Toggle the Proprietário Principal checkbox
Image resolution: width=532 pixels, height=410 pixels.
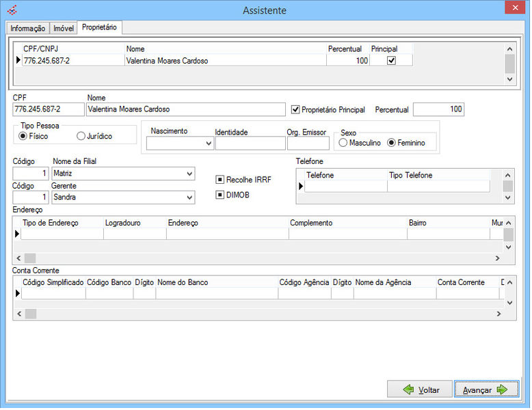(295, 109)
